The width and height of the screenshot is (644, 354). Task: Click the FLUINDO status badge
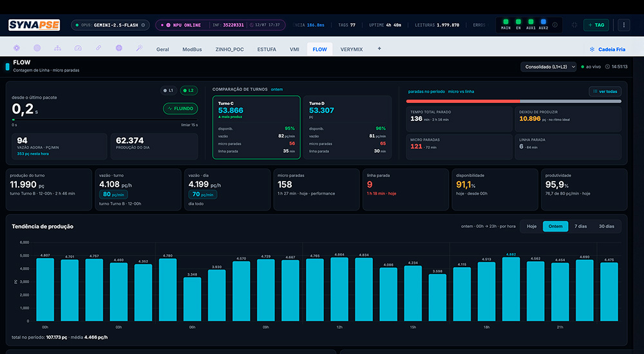(x=180, y=108)
